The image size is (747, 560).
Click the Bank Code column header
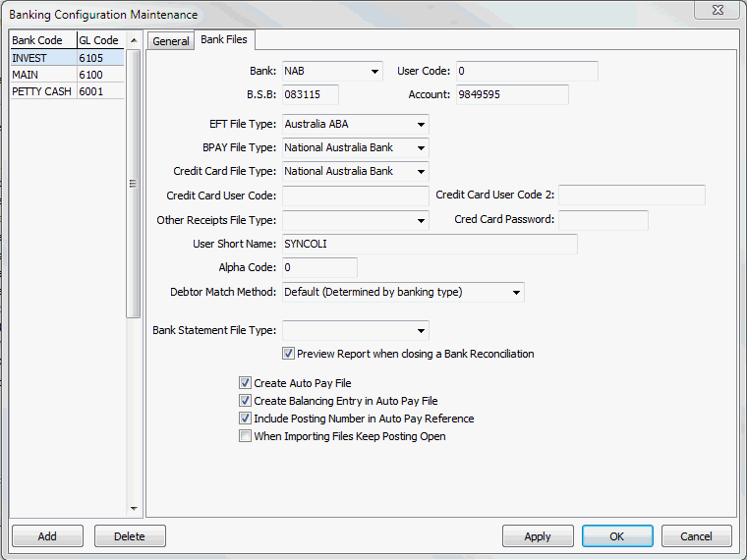coord(43,40)
